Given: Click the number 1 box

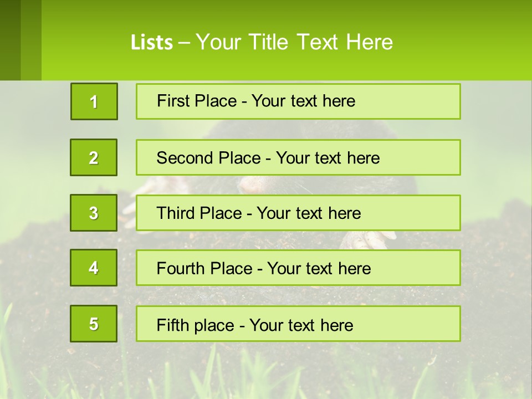Looking at the screenshot, I should click(x=94, y=101).
